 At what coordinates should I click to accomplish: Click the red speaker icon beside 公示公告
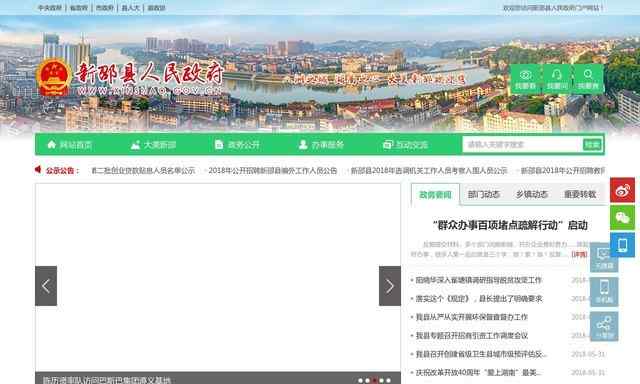pyautogui.click(x=38, y=169)
